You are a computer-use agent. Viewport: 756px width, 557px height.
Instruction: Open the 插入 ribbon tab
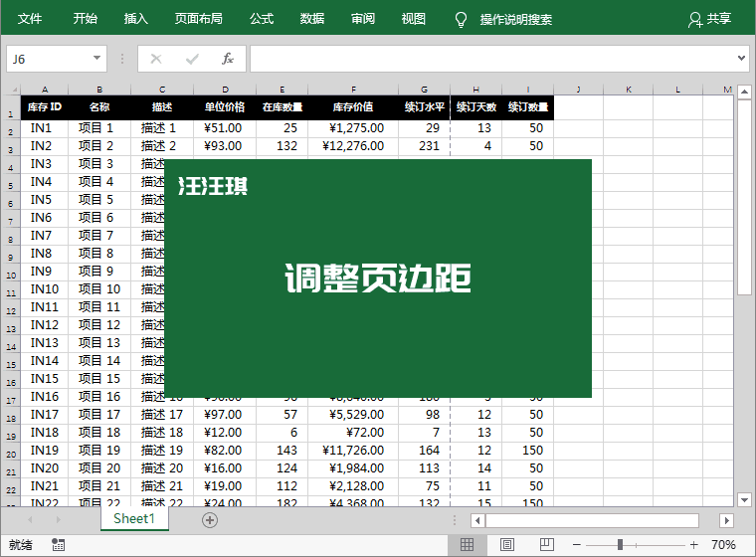point(136,19)
